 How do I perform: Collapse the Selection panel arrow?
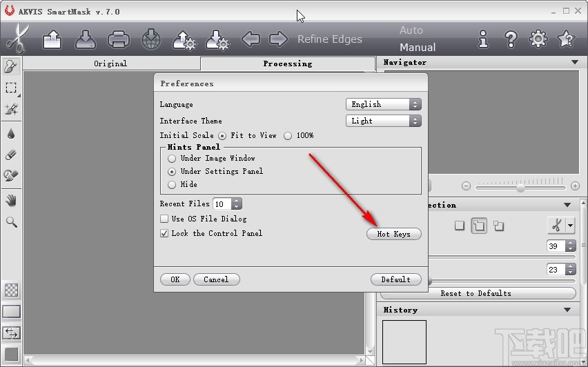coord(567,205)
